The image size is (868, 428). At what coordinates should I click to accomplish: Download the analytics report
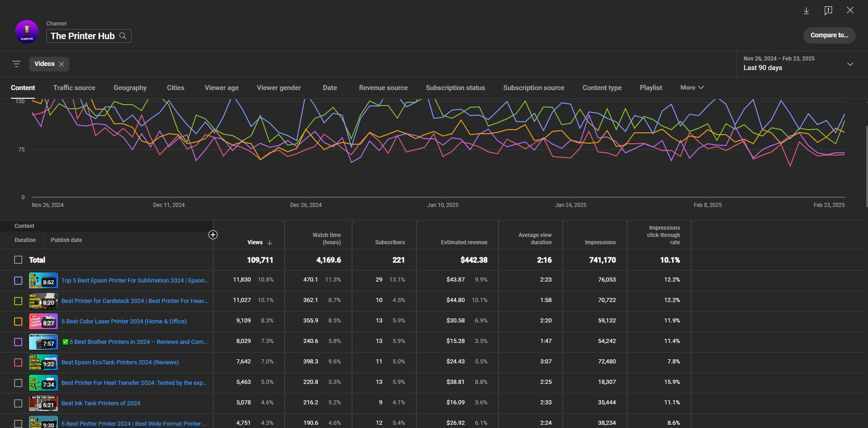(806, 10)
